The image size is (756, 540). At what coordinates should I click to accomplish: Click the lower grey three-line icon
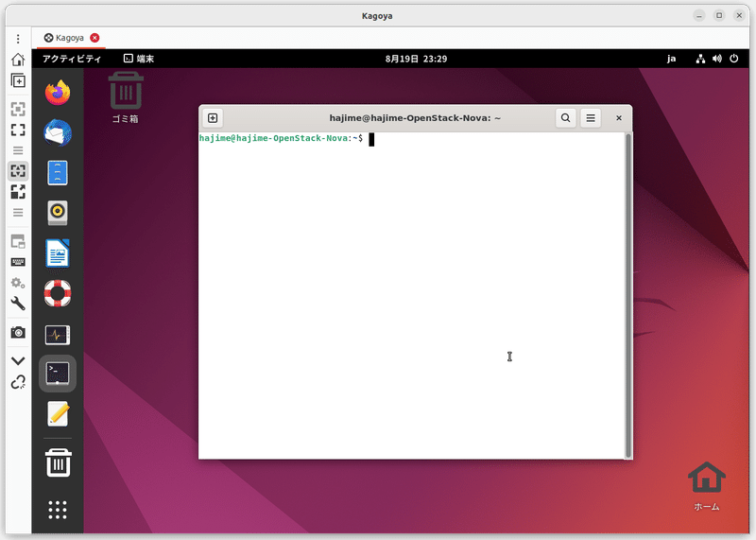(18, 213)
